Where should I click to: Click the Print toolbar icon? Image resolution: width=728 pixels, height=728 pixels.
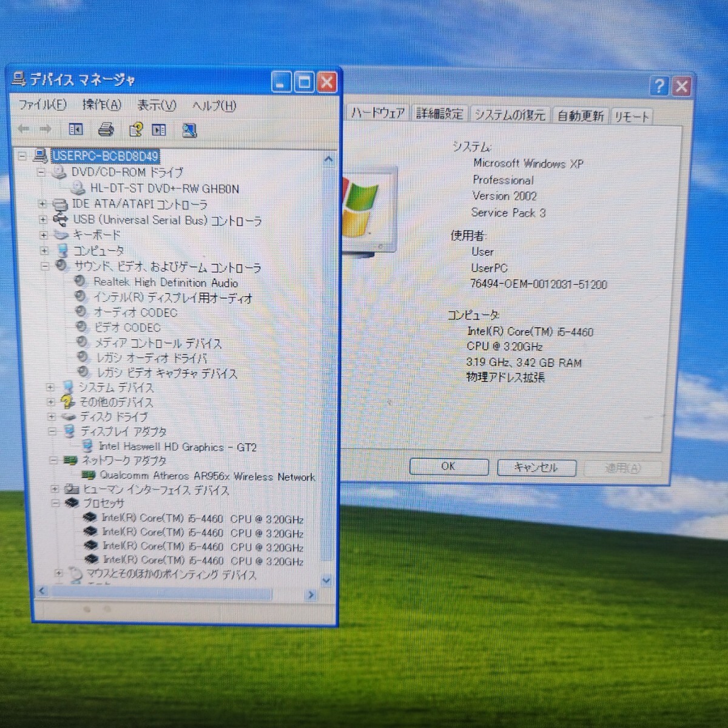(x=106, y=129)
